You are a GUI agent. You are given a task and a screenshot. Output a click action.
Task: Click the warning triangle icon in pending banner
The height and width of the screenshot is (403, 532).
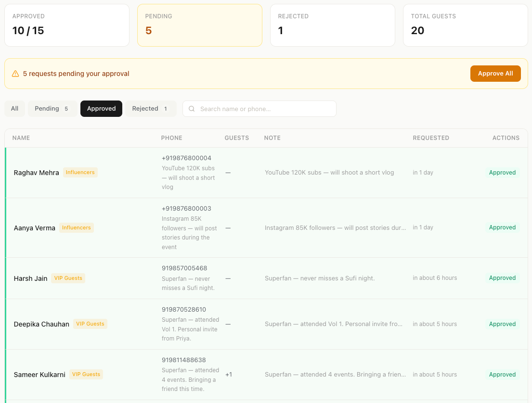click(15, 74)
